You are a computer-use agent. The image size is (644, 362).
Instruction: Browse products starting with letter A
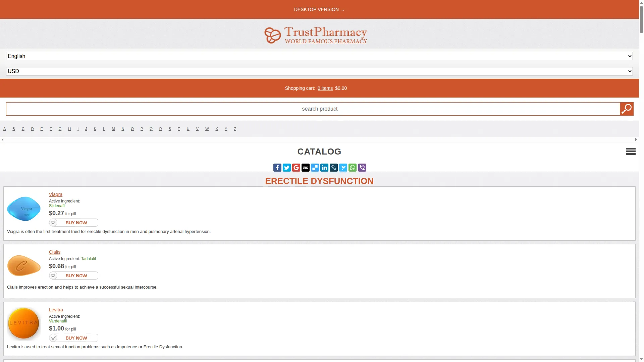[5, 129]
